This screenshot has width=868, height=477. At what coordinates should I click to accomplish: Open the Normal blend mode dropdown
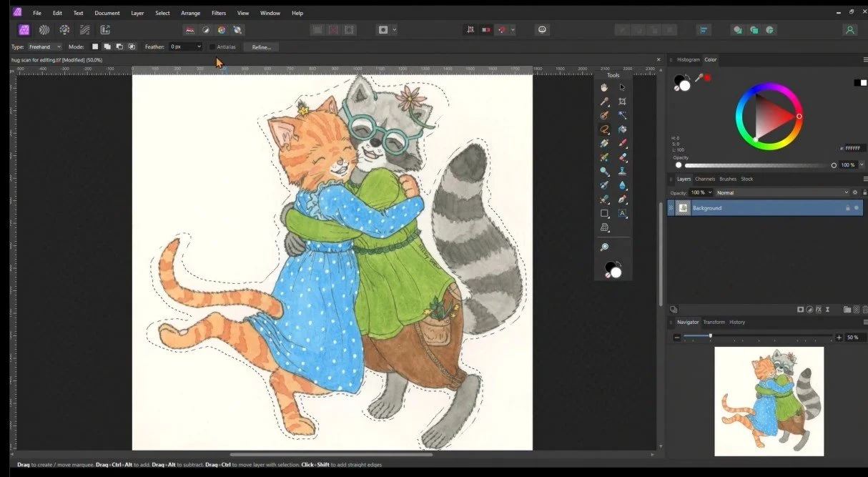point(781,192)
